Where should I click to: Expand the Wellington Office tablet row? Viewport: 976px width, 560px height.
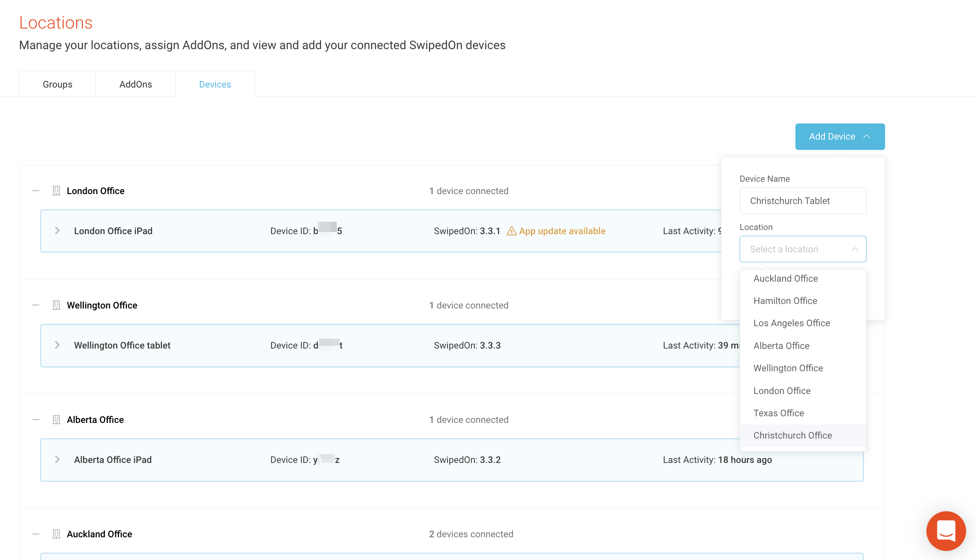[x=57, y=345]
